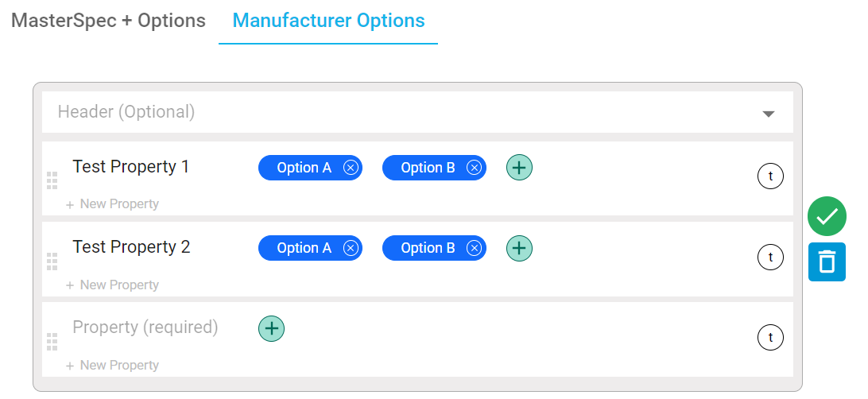Click New Property under the empty Property row
Viewport: 868px width, 399px height.
(112, 366)
